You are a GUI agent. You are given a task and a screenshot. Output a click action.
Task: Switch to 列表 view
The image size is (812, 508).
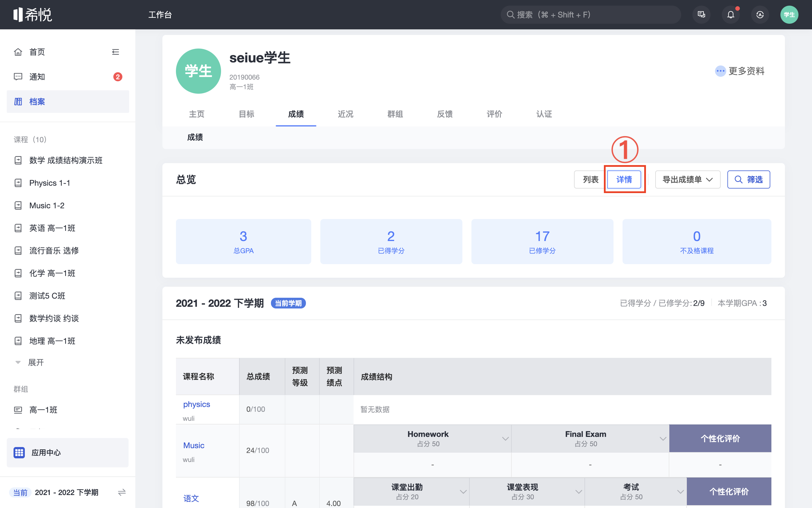pyautogui.click(x=591, y=179)
